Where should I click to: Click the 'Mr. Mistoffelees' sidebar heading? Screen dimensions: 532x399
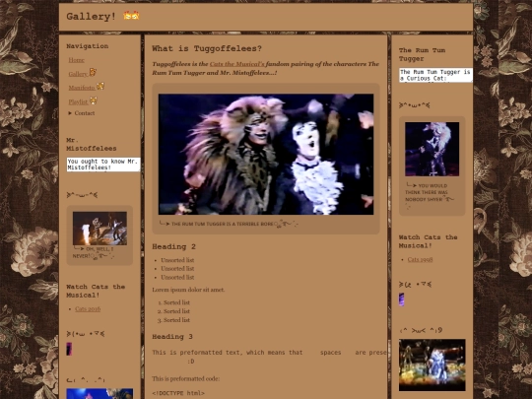(x=92, y=144)
